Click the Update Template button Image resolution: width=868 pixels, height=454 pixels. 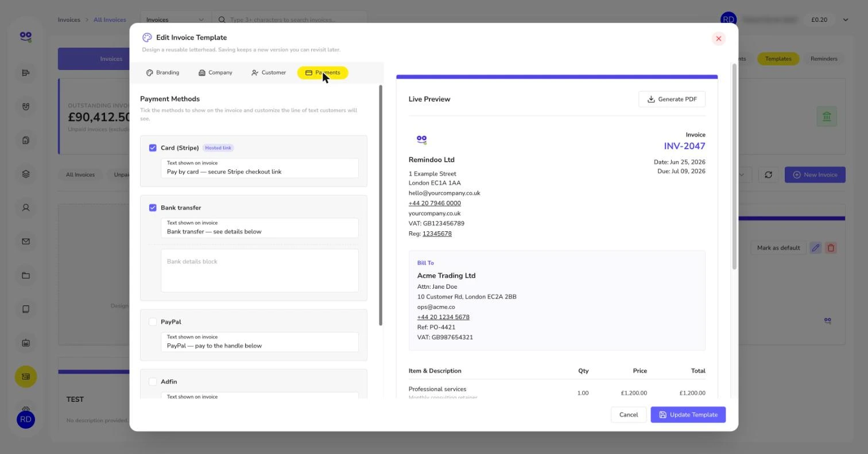coord(688,414)
